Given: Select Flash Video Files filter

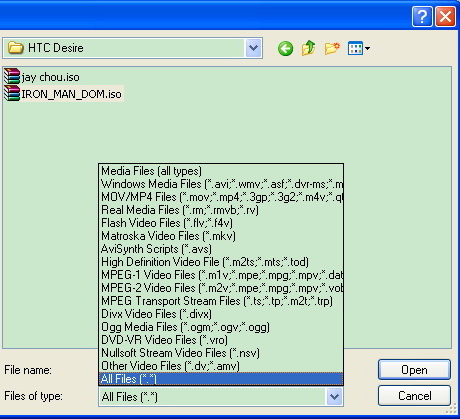Looking at the screenshot, I should click(x=221, y=223).
